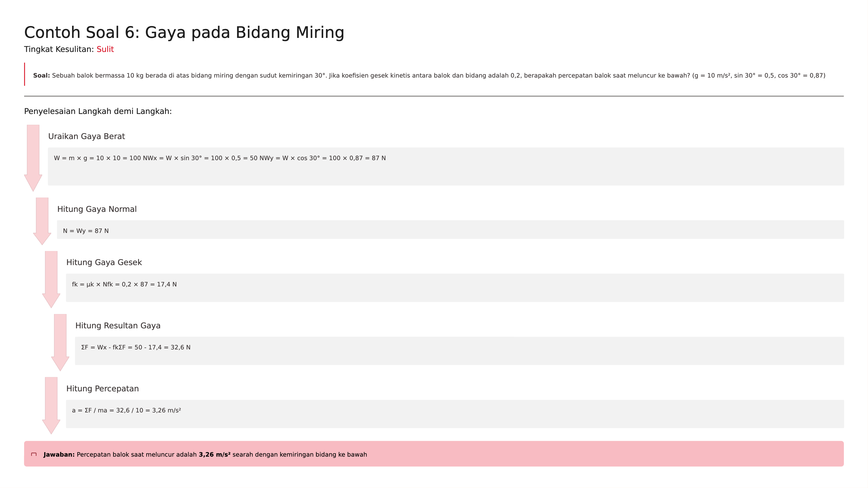Click the bold Soal label
The height and width of the screenshot is (488, 868).
(41, 76)
